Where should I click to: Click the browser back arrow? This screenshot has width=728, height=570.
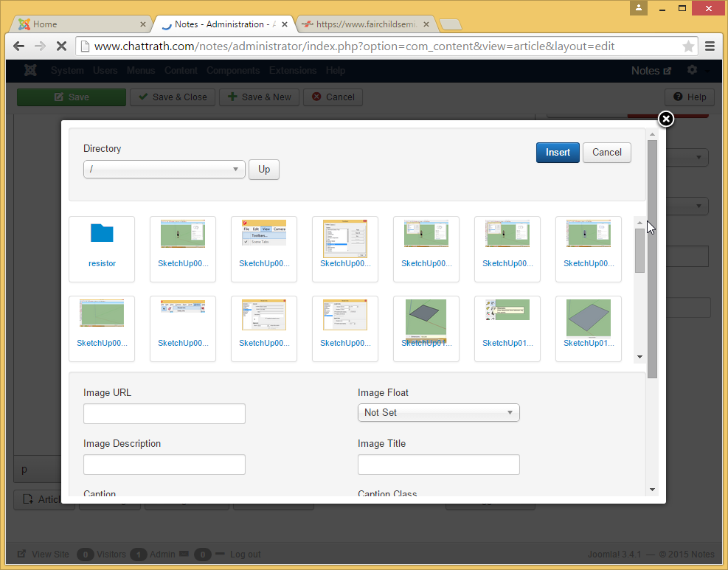click(x=19, y=46)
